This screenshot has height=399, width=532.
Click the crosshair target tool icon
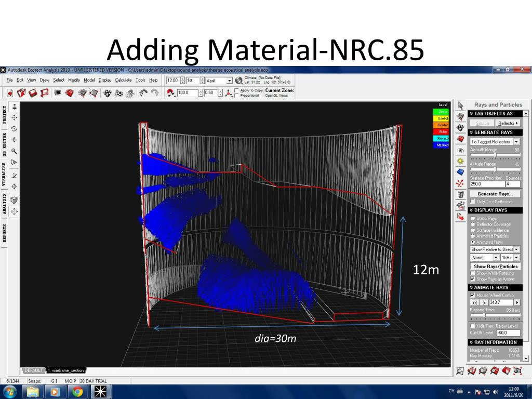pos(14,187)
